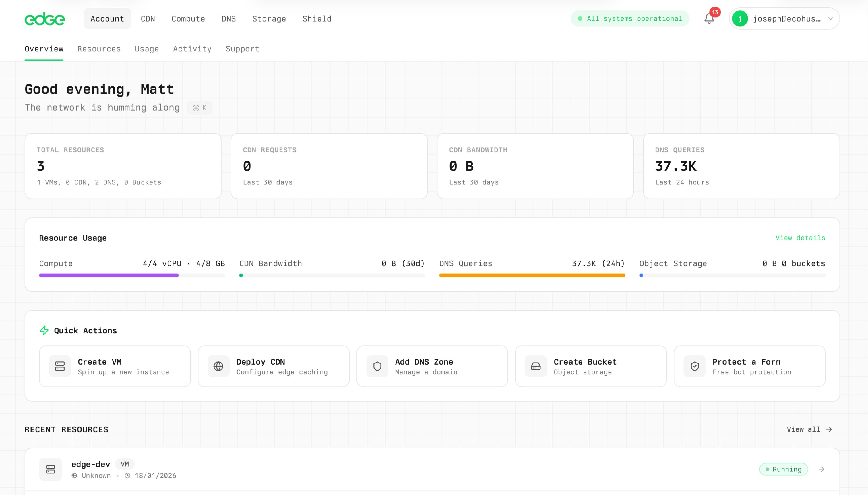This screenshot has height=495, width=868.
Task: Click the Protect a Form shield-check icon
Action: click(x=694, y=366)
